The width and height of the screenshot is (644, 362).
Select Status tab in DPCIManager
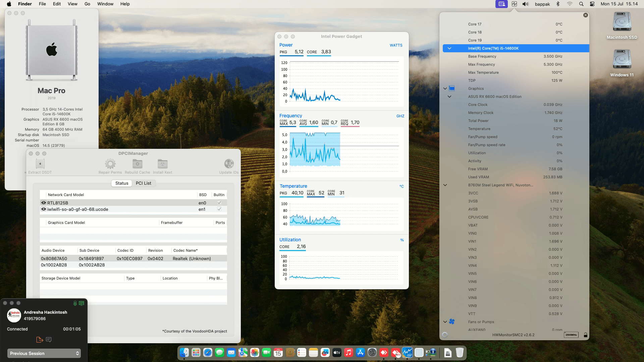click(x=122, y=183)
